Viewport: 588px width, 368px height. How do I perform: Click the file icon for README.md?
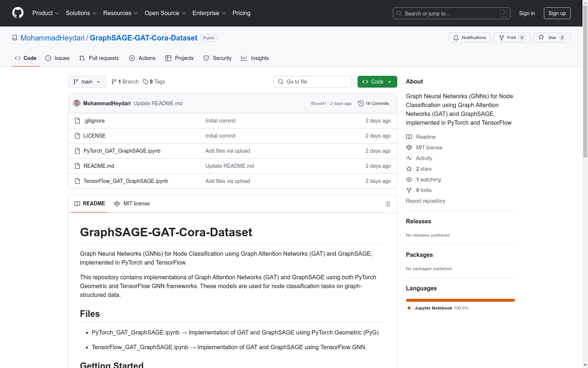tap(77, 166)
